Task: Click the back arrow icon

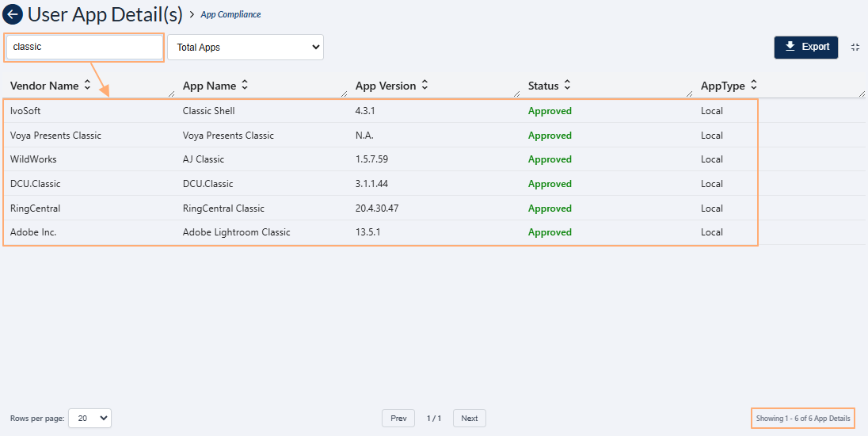Action: tap(13, 14)
